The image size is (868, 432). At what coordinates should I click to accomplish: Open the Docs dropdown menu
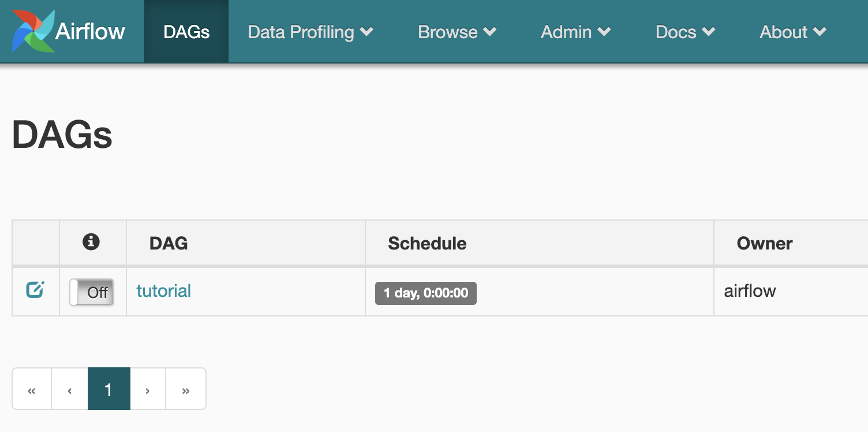686,32
